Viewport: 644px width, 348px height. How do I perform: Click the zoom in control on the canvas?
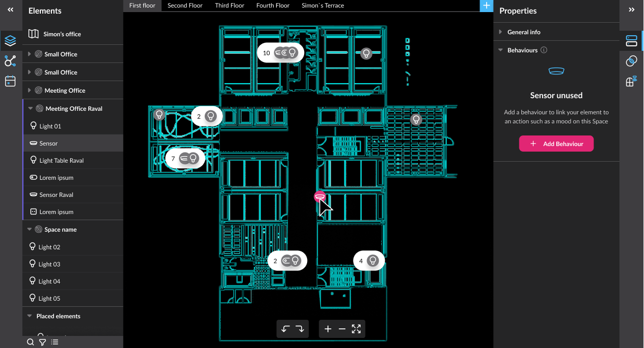[x=328, y=329]
